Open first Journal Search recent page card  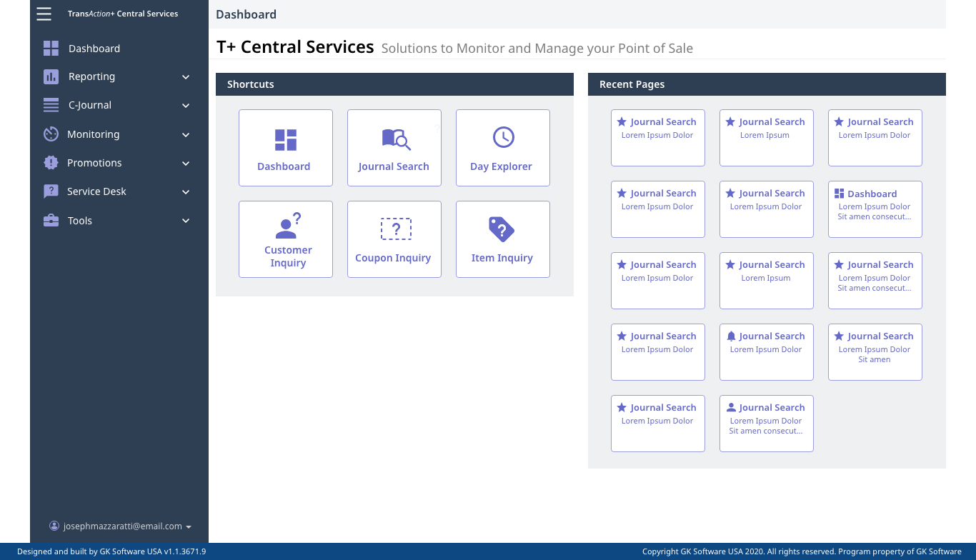657,137
